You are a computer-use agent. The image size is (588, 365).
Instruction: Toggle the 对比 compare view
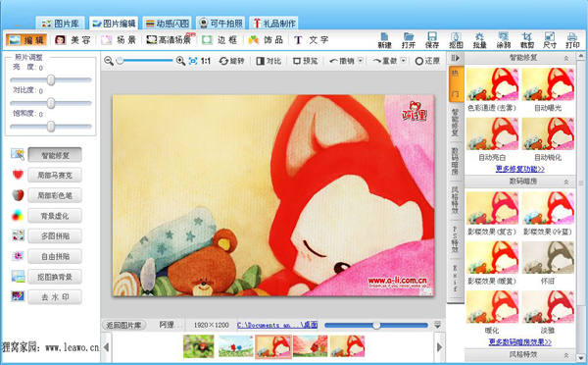point(269,61)
